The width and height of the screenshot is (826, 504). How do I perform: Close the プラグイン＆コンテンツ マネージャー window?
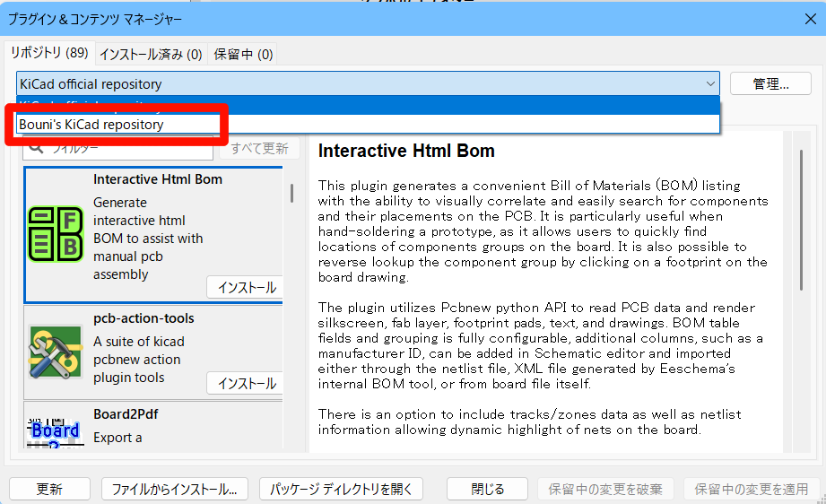810,19
